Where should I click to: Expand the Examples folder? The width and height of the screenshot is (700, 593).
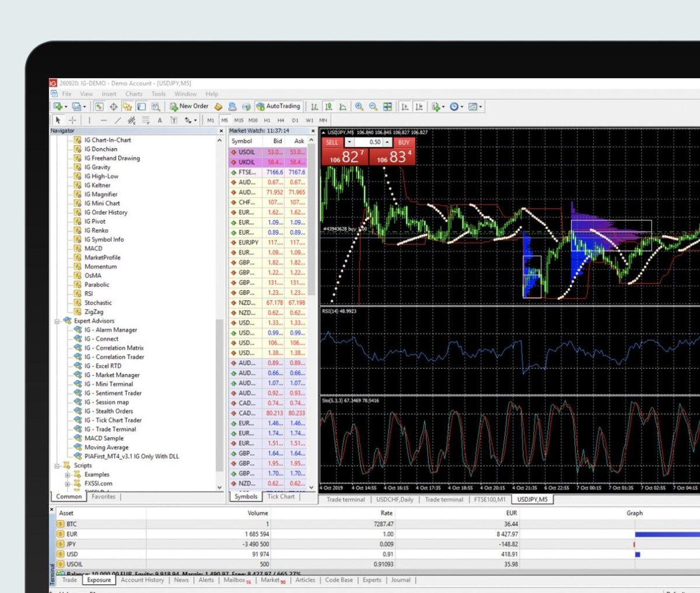coord(68,475)
